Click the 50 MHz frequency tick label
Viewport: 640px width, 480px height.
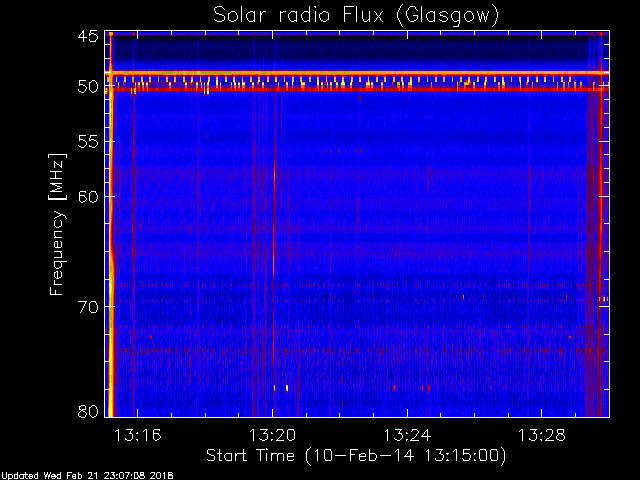87,88
